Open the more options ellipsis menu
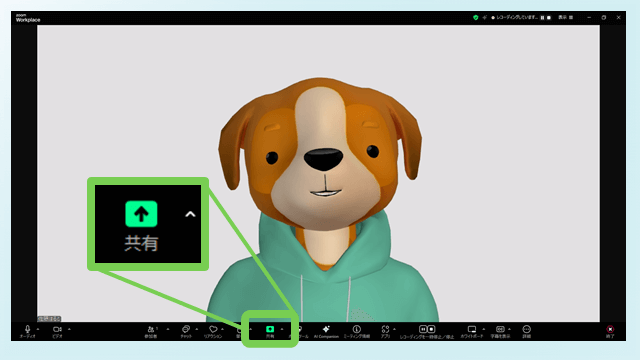 tap(527, 329)
